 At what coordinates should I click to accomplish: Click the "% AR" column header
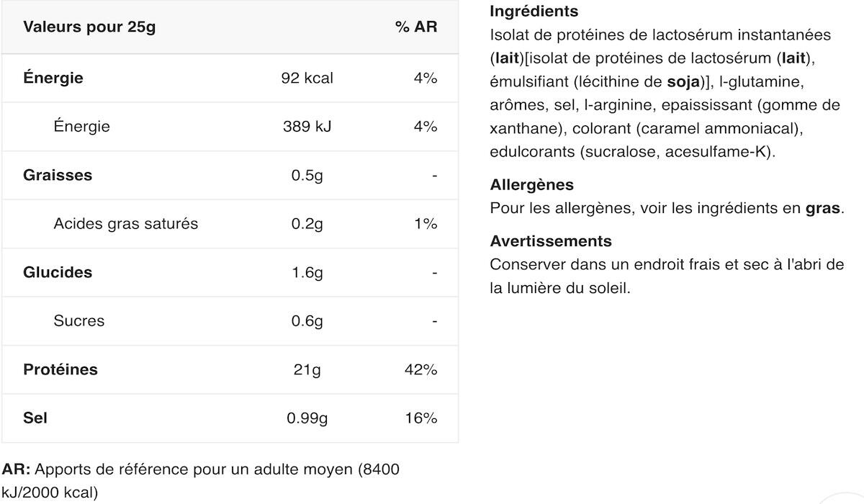click(416, 27)
